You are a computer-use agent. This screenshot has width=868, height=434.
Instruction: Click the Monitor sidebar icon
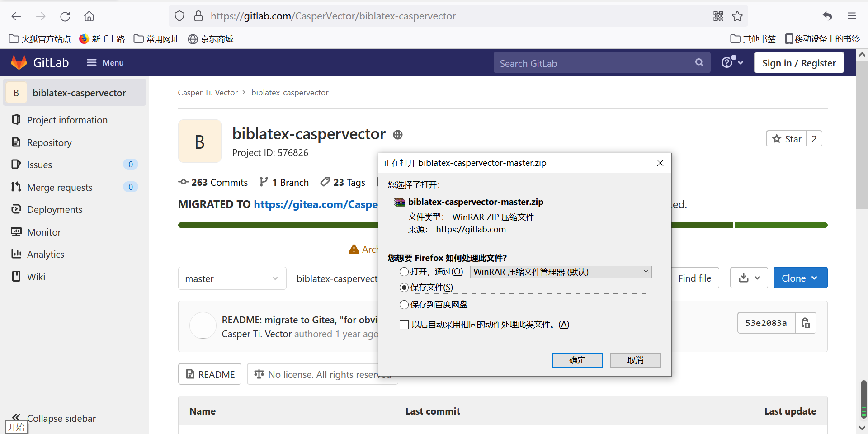(x=16, y=231)
